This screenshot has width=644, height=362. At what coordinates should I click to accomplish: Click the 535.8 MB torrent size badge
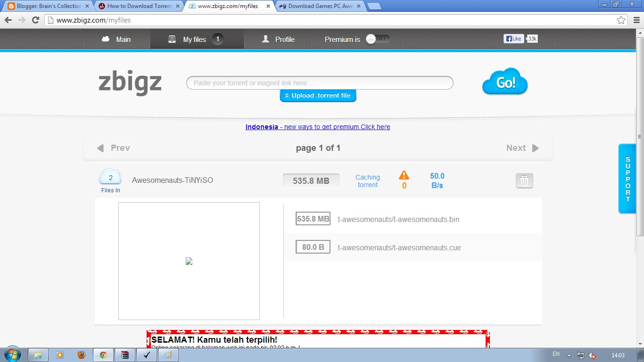(311, 181)
